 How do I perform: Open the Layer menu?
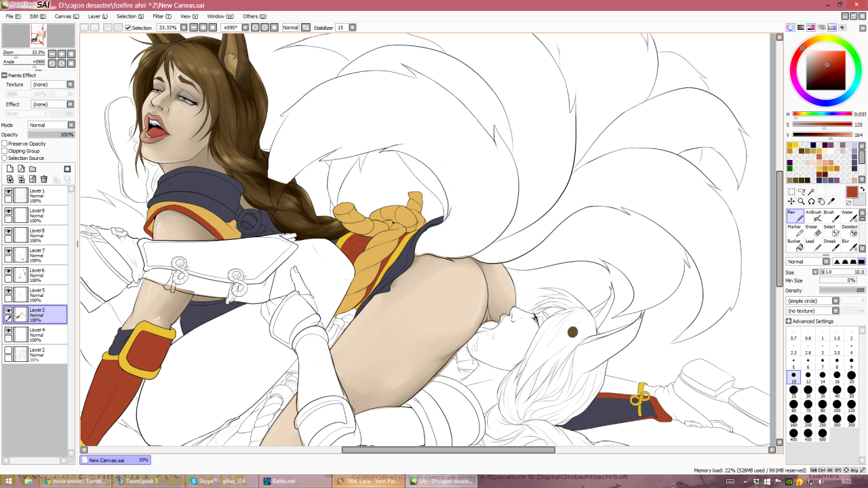point(98,16)
